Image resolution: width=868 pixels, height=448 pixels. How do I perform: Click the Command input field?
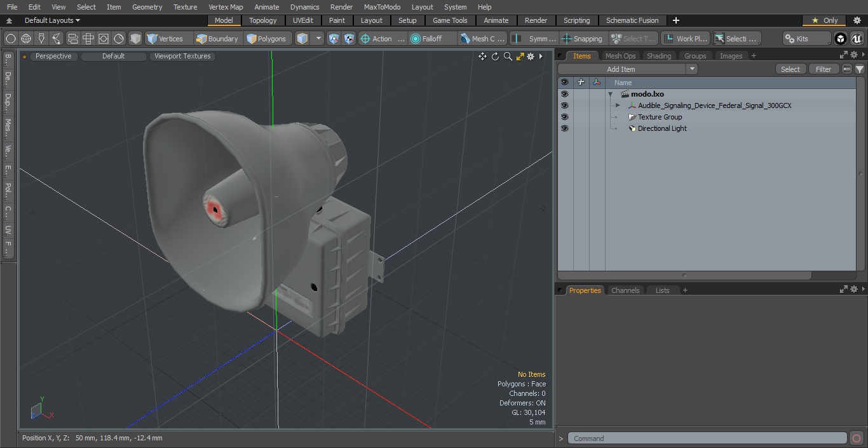(707, 438)
